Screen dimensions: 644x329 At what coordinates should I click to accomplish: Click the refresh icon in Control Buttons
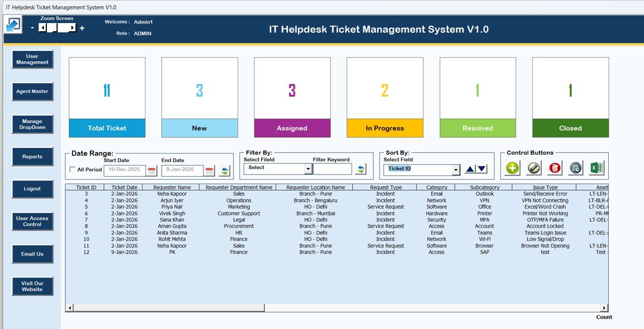575,168
